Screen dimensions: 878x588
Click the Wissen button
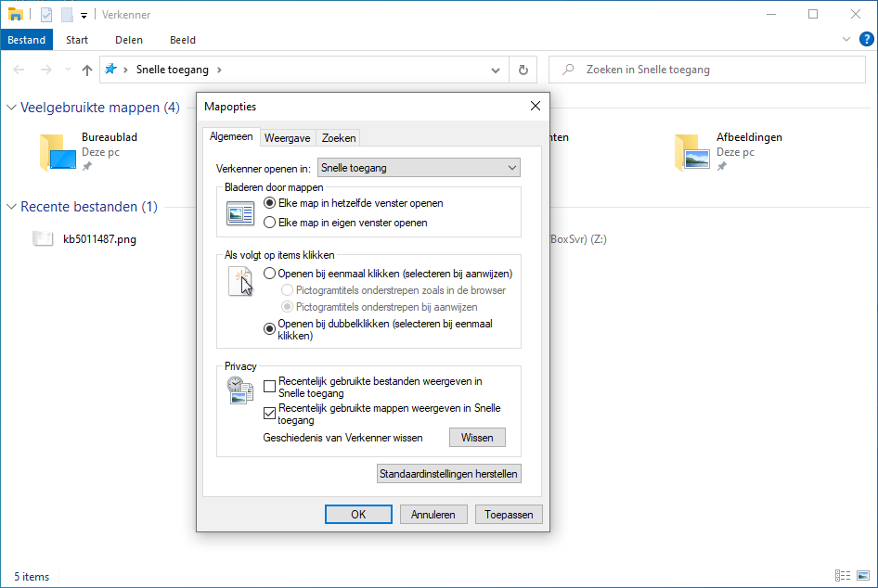pos(477,438)
